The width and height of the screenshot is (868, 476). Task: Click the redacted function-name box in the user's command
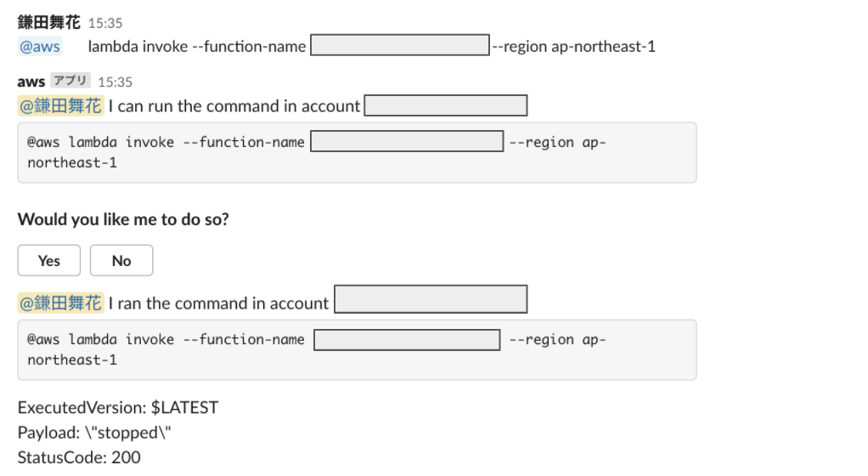click(400, 45)
